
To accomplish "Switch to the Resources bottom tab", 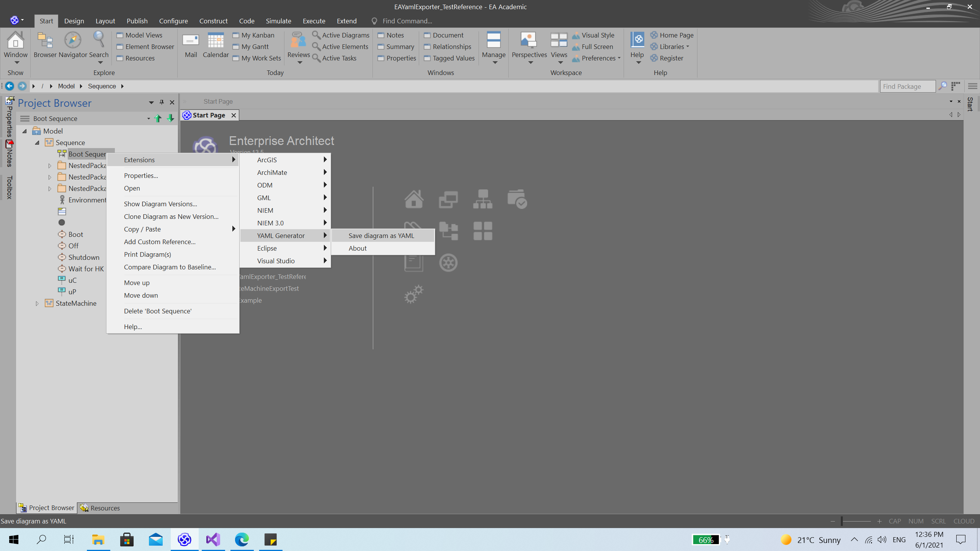I will point(100,508).
